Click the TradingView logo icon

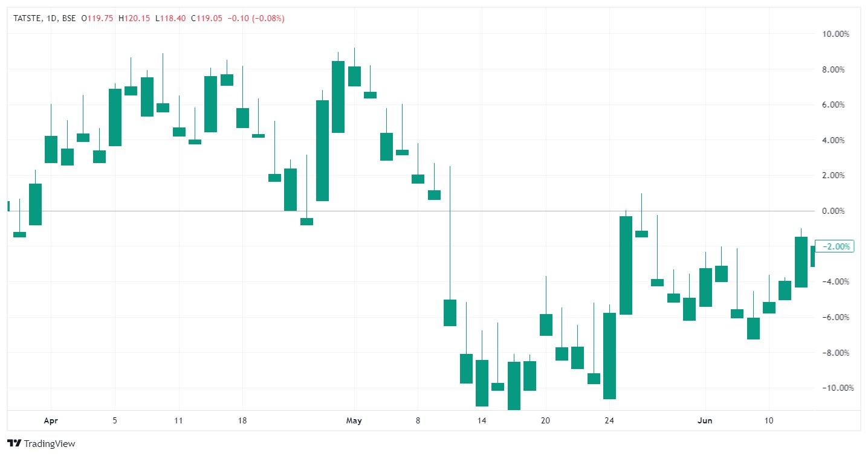(16, 443)
